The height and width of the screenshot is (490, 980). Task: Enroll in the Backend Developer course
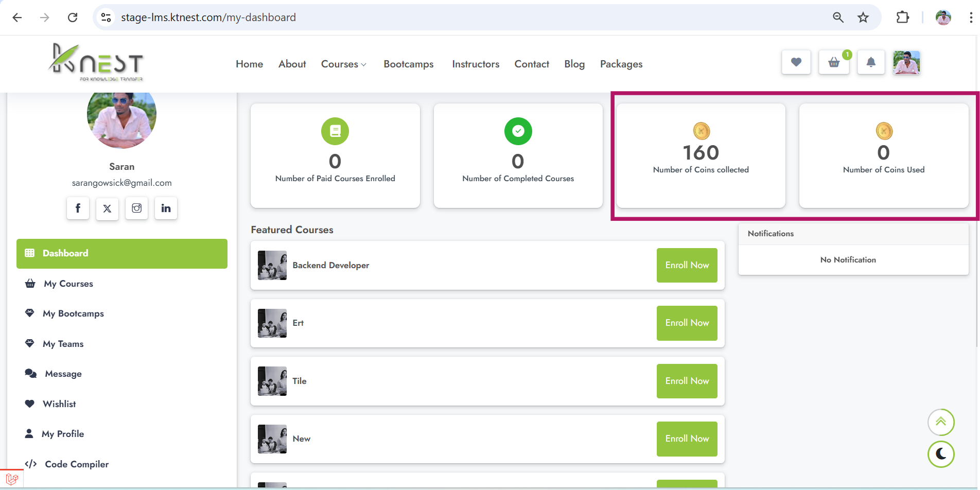click(687, 265)
